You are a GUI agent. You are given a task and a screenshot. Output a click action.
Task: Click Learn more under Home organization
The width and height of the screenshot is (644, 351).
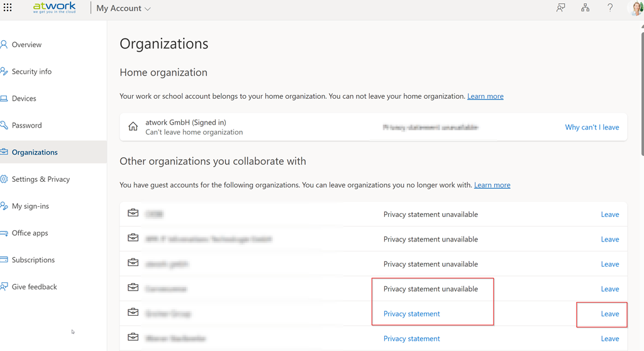[x=485, y=96]
